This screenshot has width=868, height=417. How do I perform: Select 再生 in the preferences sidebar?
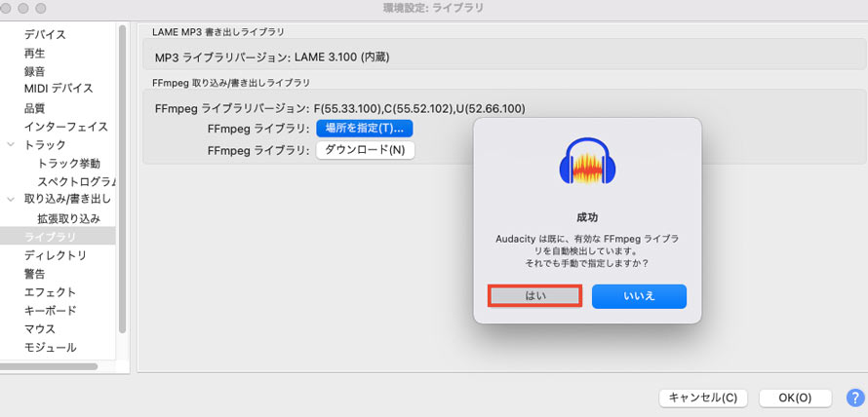[34, 54]
